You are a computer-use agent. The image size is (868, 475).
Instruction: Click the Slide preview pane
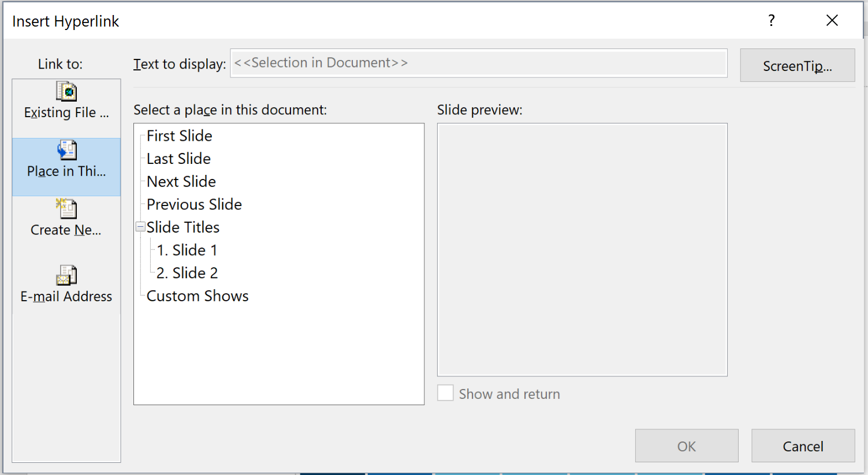[582, 250]
